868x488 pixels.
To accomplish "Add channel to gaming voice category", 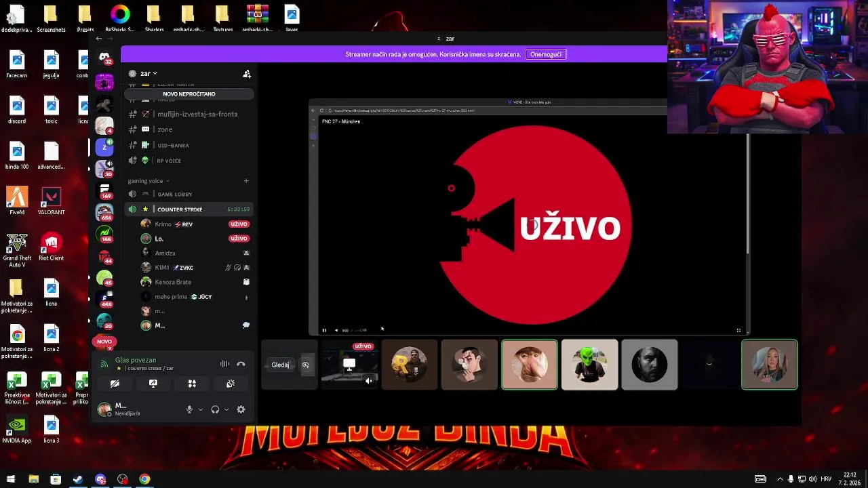I will coord(246,181).
